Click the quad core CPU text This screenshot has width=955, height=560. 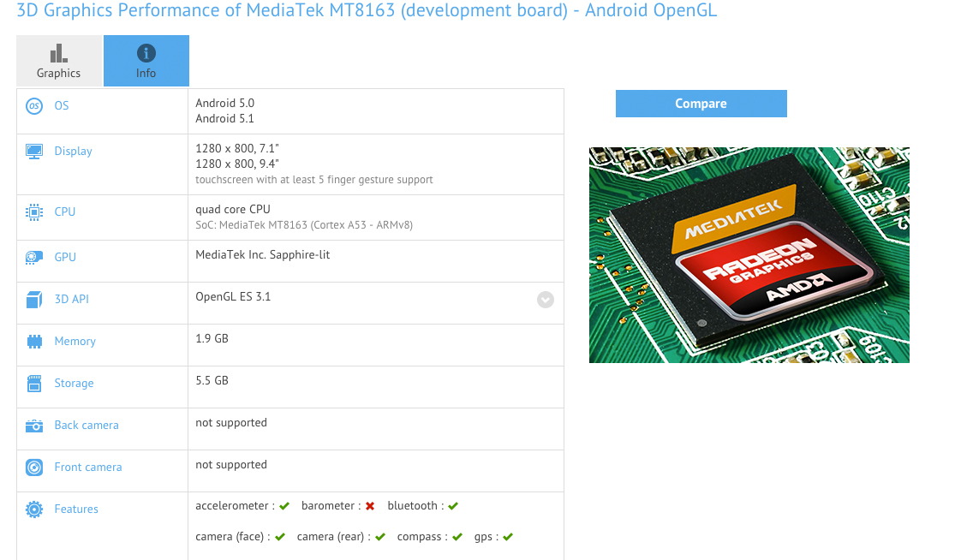pos(233,210)
